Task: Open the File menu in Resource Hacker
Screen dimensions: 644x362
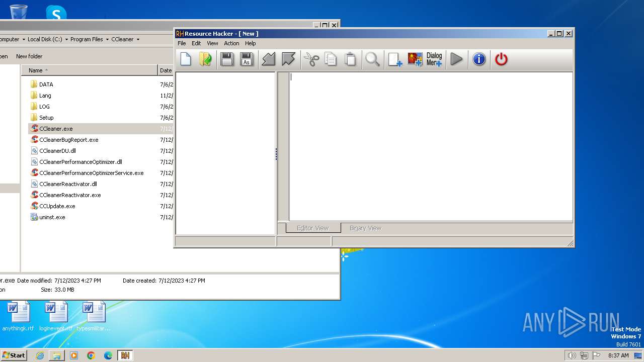Action: coord(182,43)
